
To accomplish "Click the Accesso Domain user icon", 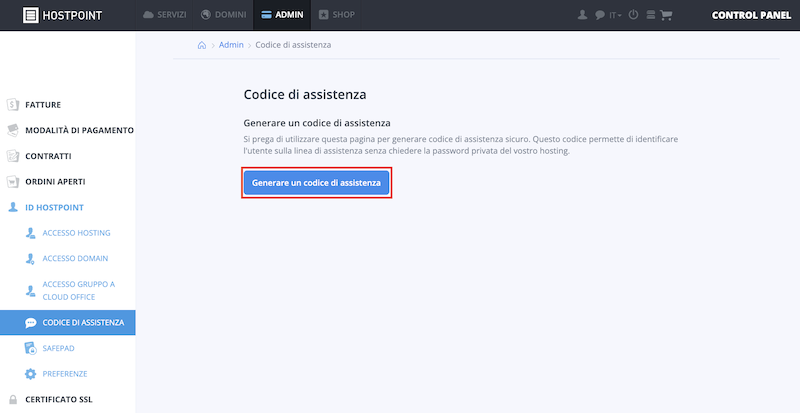I will (x=30, y=259).
